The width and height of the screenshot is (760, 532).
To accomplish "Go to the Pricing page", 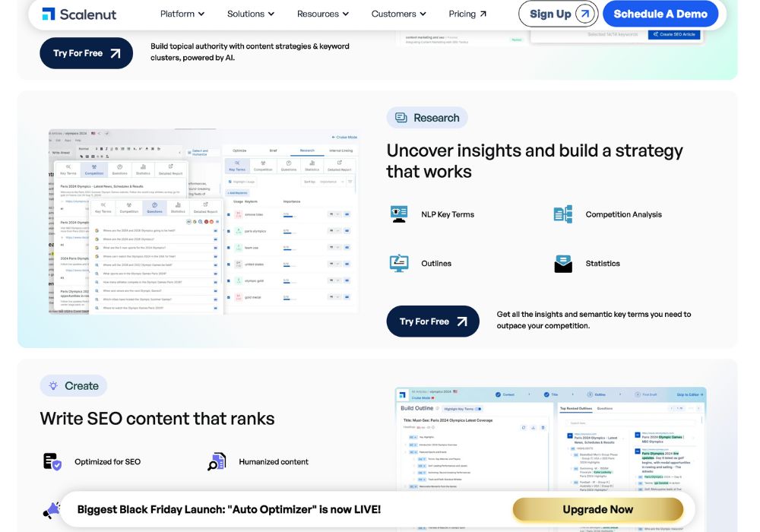I will (467, 14).
